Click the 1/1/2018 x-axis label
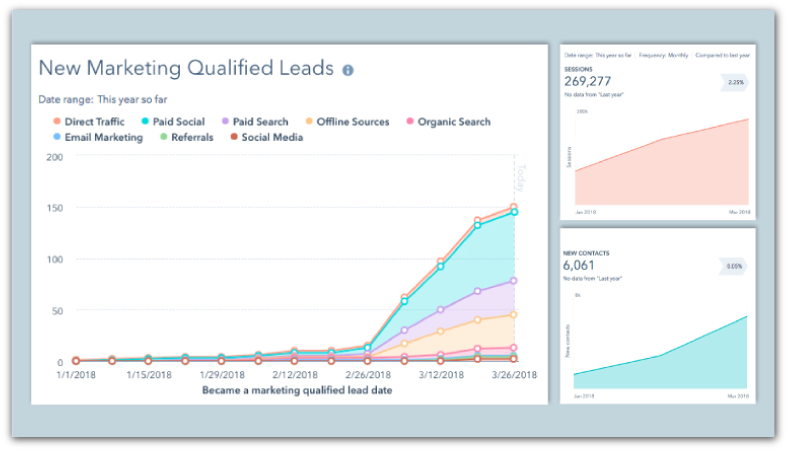Viewport: 788px width, 451px height. (76, 375)
